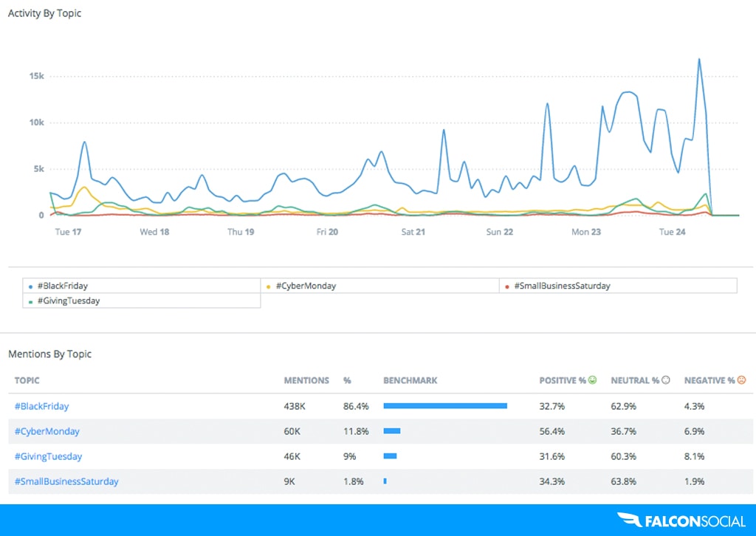Viewport: 756px width, 536px height.
Task: Click the Mentions By Topic section heading
Action: (x=50, y=354)
